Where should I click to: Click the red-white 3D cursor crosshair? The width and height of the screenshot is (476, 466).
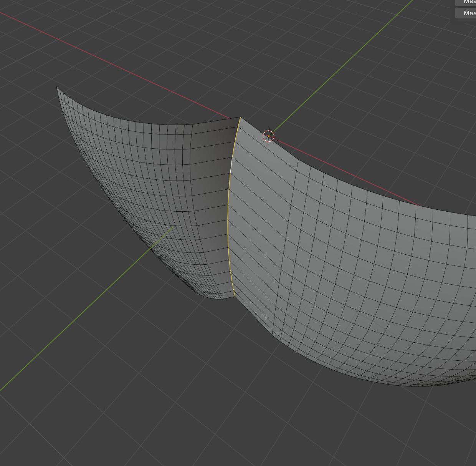point(268,136)
